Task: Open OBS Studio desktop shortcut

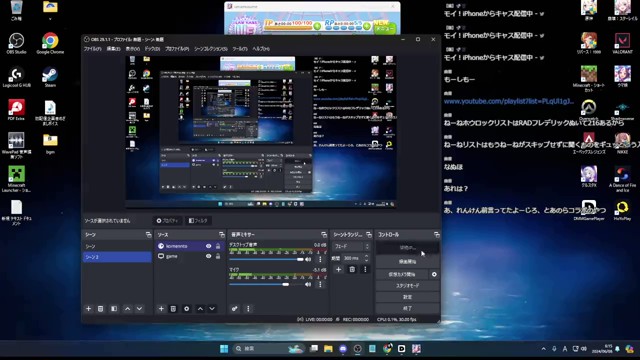Action: 16,43
